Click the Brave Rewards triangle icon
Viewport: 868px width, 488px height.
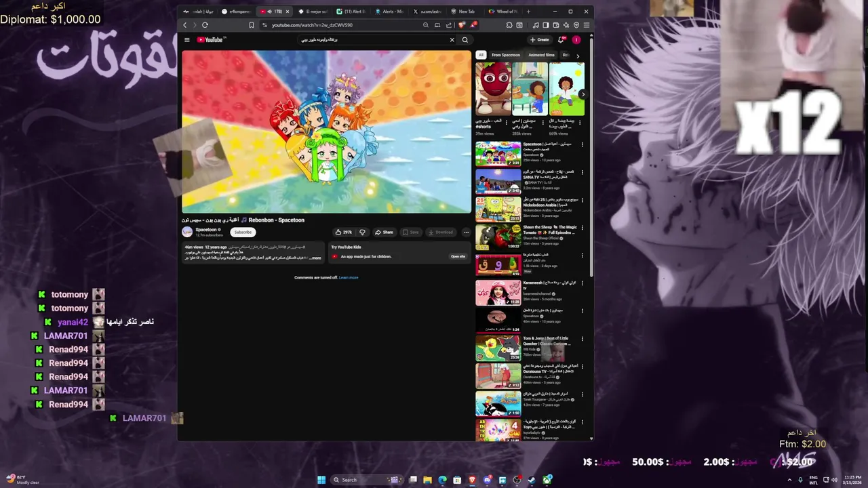tap(473, 25)
